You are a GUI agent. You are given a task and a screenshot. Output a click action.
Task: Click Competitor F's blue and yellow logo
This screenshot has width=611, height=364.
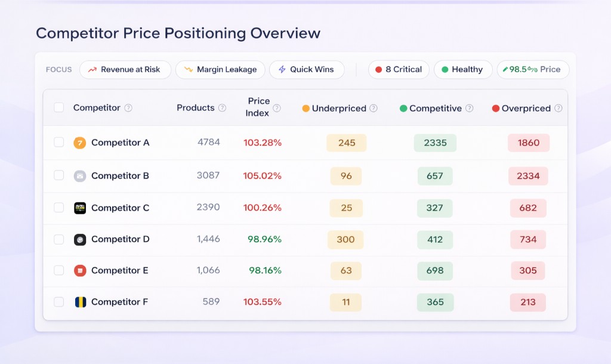pos(80,302)
